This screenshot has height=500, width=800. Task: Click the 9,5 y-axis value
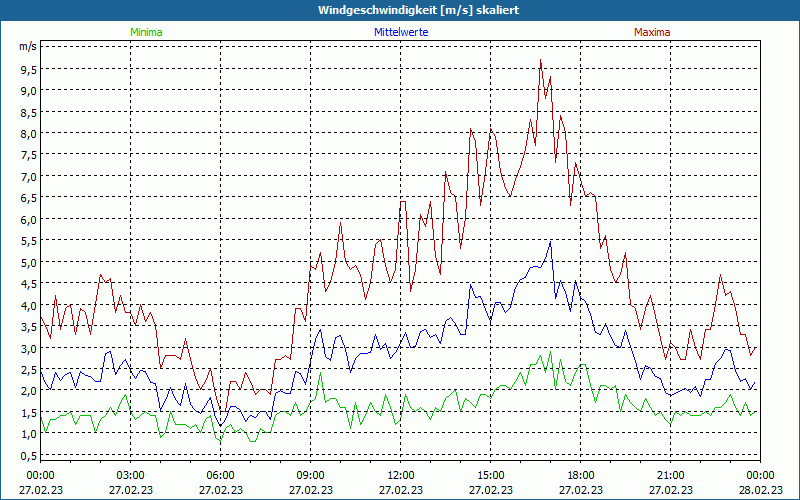(29, 69)
